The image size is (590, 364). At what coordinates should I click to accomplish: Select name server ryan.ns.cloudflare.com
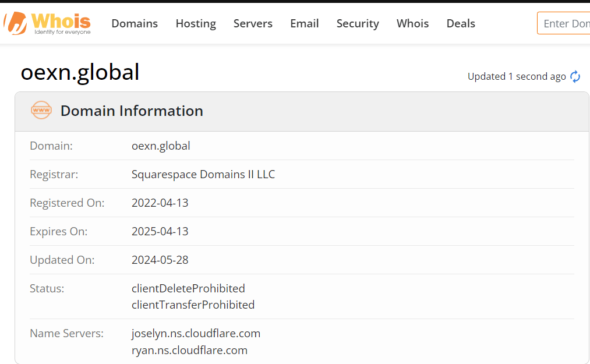[x=189, y=350]
